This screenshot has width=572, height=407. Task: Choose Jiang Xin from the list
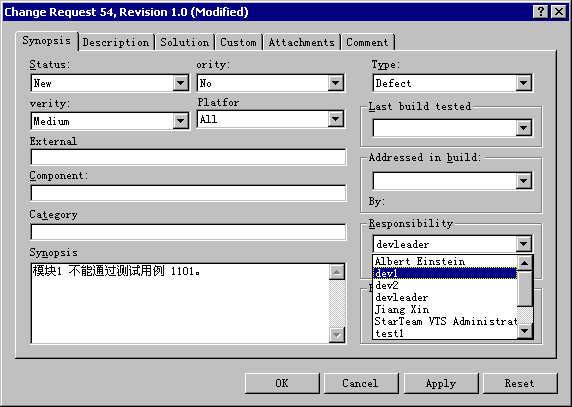tap(445, 309)
